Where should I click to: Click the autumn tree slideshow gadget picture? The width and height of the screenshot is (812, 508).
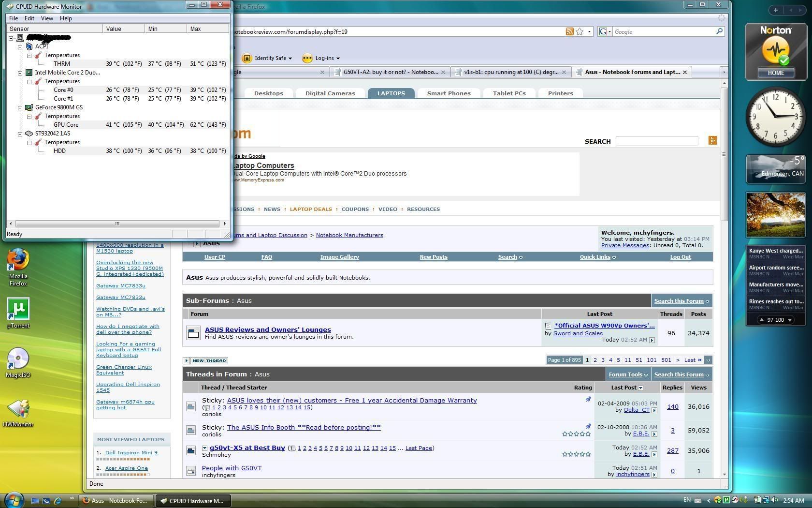coord(775,214)
